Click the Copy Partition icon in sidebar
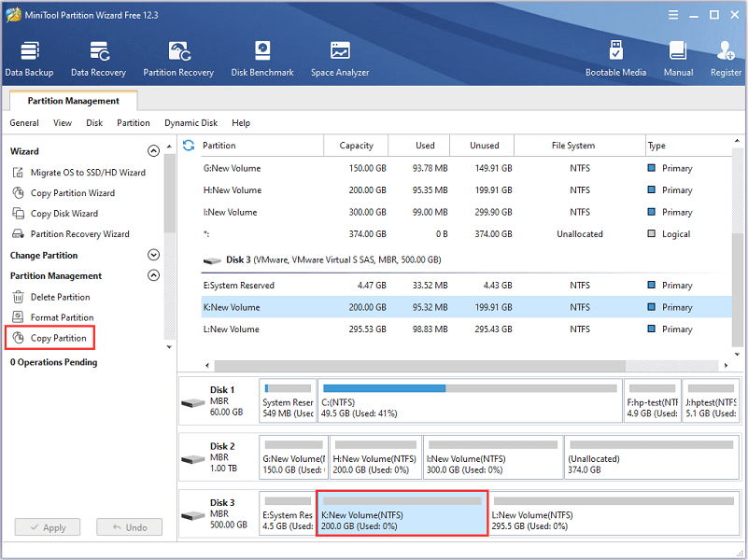 point(18,338)
